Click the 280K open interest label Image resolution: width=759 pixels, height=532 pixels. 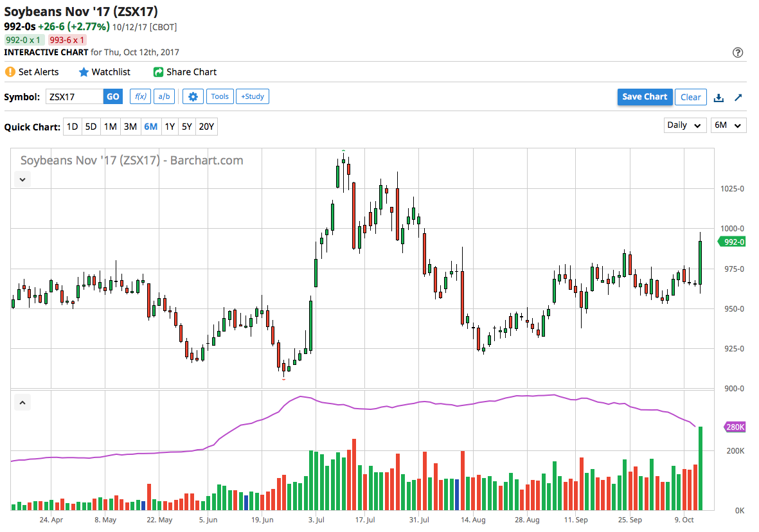[x=735, y=427]
